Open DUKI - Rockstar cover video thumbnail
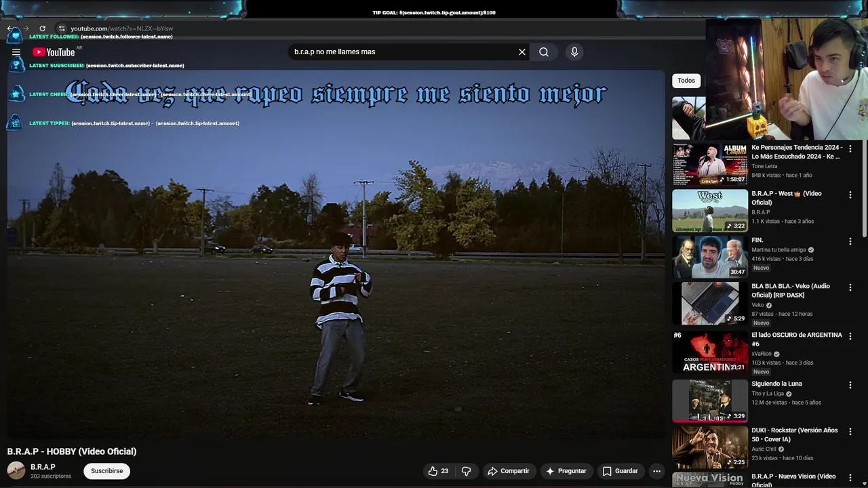Viewport: 868px width, 488px height. click(x=710, y=446)
